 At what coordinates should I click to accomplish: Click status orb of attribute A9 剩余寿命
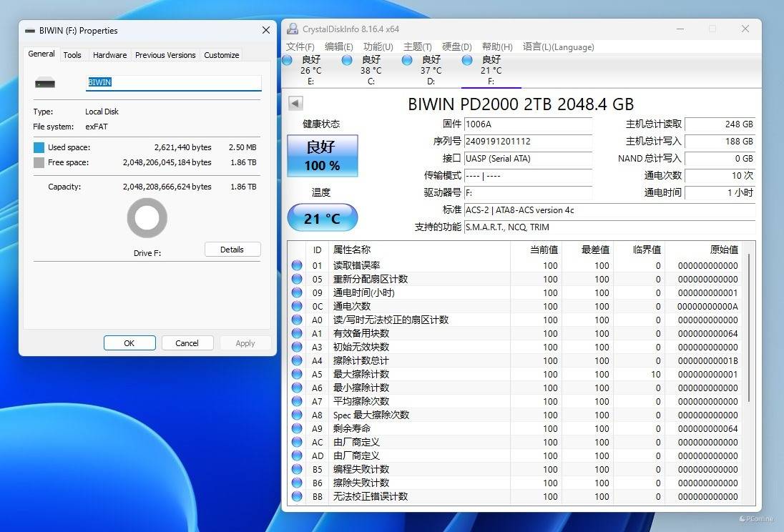coord(297,428)
